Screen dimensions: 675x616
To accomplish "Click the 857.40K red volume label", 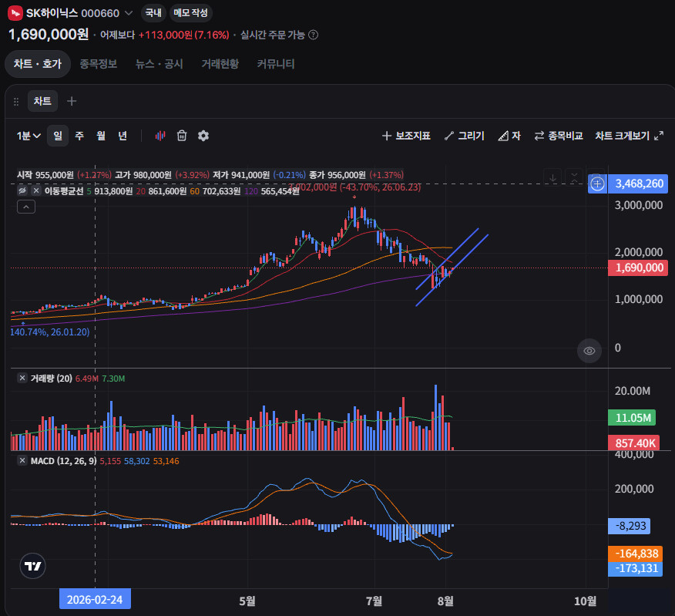I will [633, 443].
